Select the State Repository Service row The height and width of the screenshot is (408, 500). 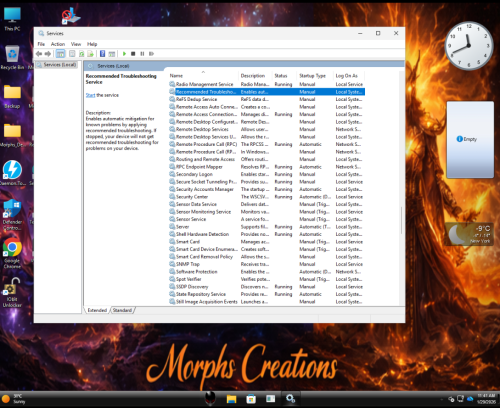tap(267, 294)
